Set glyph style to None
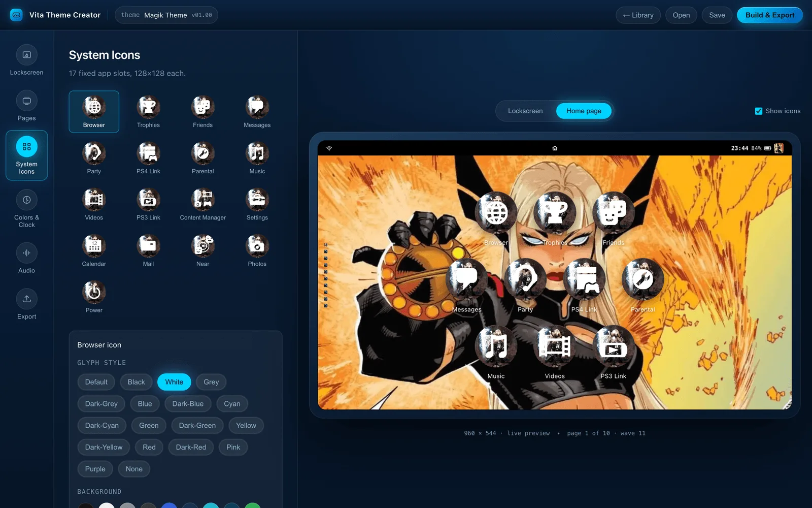Image resolution: width=812 pixels, height=508 pixels. 134,469
